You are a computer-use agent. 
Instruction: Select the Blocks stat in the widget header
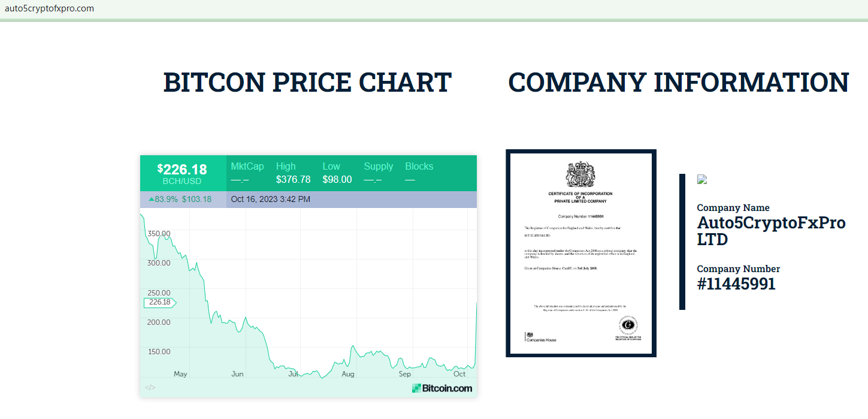[x=419, y=173]
